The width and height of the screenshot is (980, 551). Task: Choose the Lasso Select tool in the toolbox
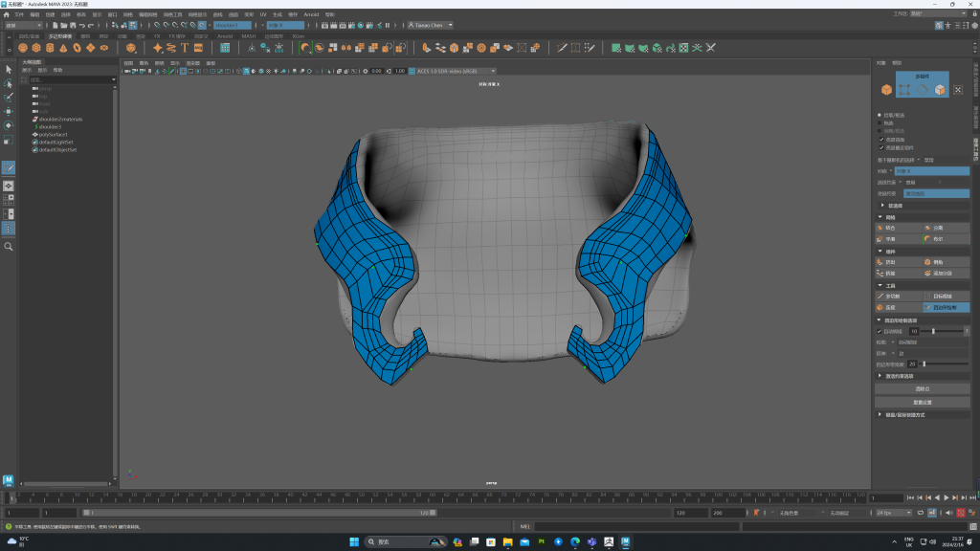[x=8, y=84]
